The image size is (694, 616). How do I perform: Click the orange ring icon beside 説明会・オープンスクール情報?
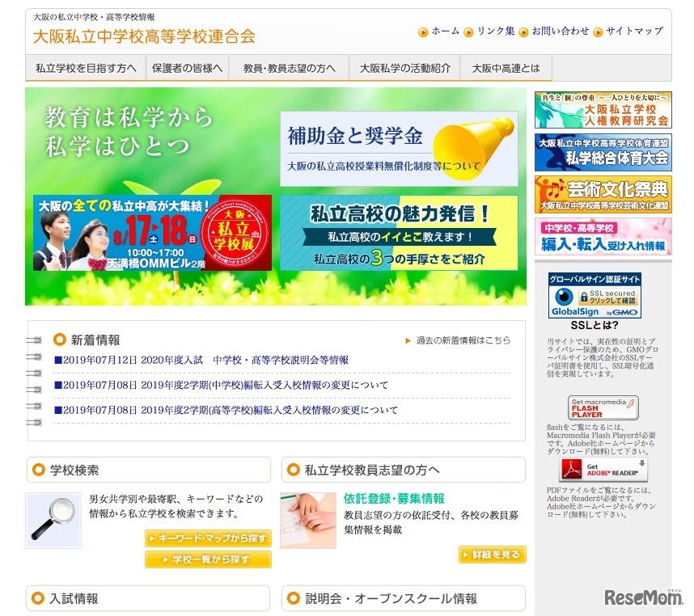coord(294,598)
